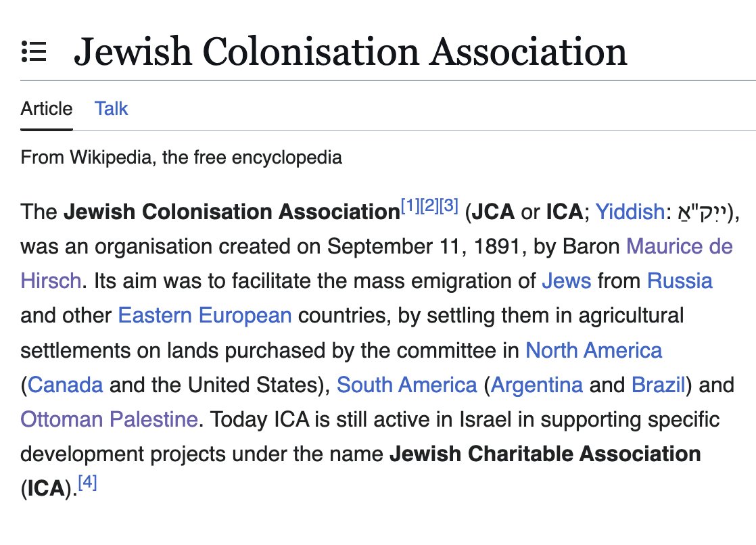756x545 pixels.
Task: Open citation reference [2]
Action: pyautogui.click(x=429, y=205)
